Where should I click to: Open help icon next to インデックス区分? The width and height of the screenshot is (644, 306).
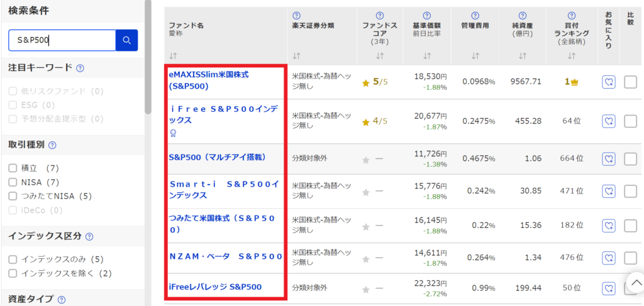(89, 237)
